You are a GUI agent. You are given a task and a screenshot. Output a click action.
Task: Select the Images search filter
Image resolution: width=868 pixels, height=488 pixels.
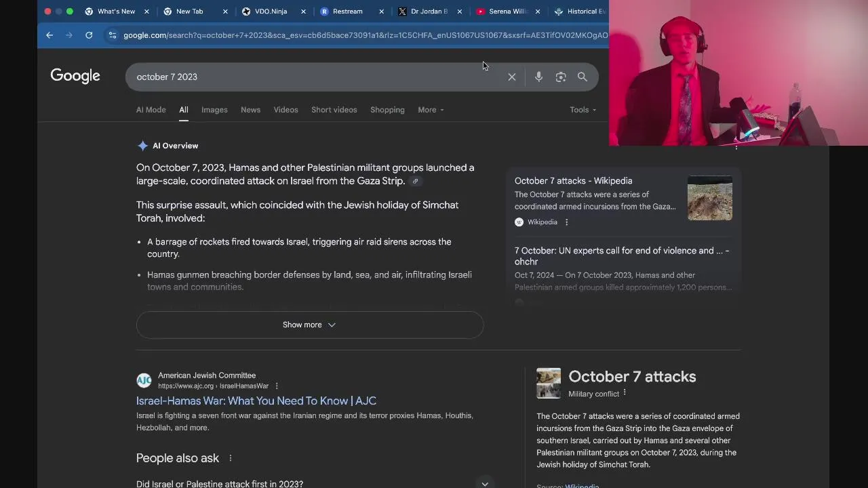(214, 110)
